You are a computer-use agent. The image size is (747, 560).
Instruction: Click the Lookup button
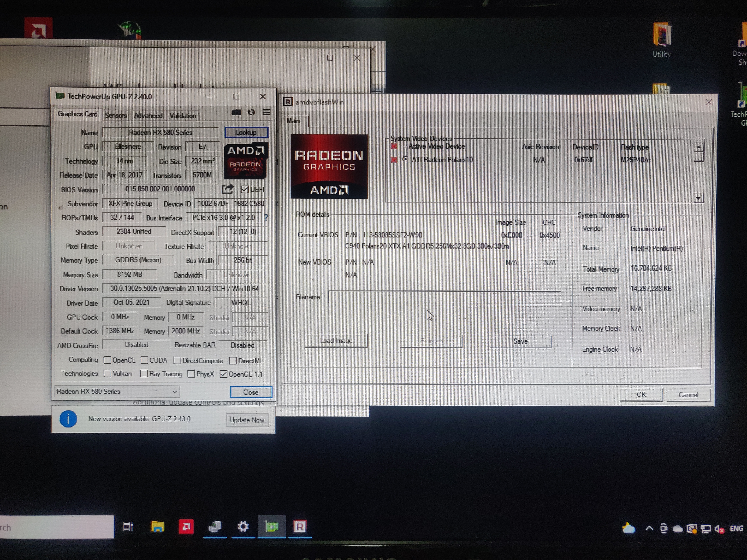[246, 132]
